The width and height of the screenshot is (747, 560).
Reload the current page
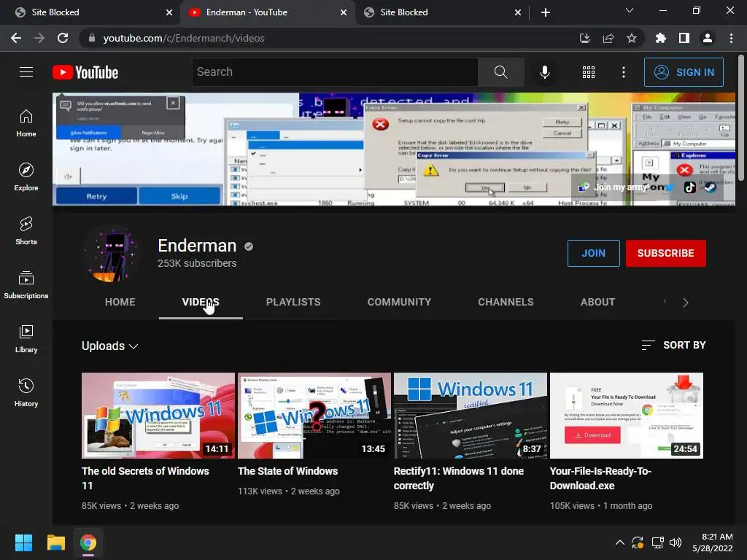pos(63,38)
